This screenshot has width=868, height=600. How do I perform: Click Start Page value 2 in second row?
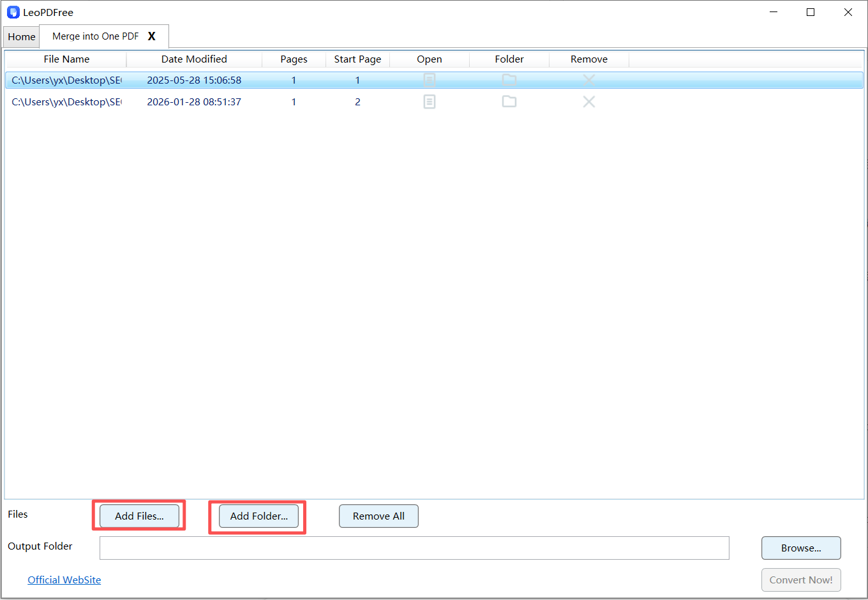pos(357,102)
